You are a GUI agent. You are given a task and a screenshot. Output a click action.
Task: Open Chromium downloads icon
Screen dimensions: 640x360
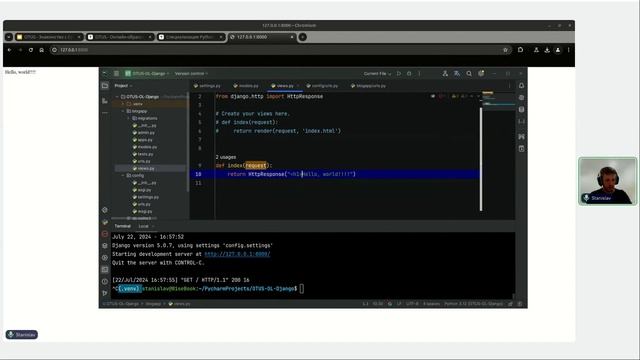coord(547,50)
